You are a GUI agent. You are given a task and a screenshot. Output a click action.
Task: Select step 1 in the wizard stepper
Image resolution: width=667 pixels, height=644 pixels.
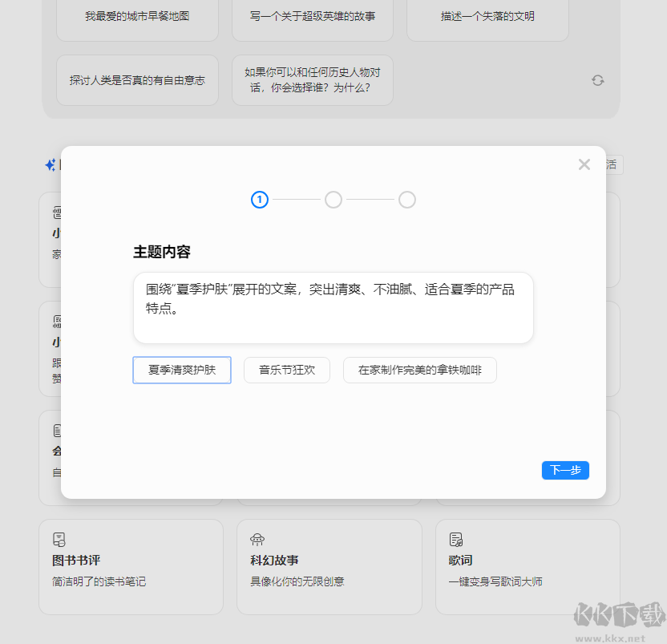click(259, 200)
